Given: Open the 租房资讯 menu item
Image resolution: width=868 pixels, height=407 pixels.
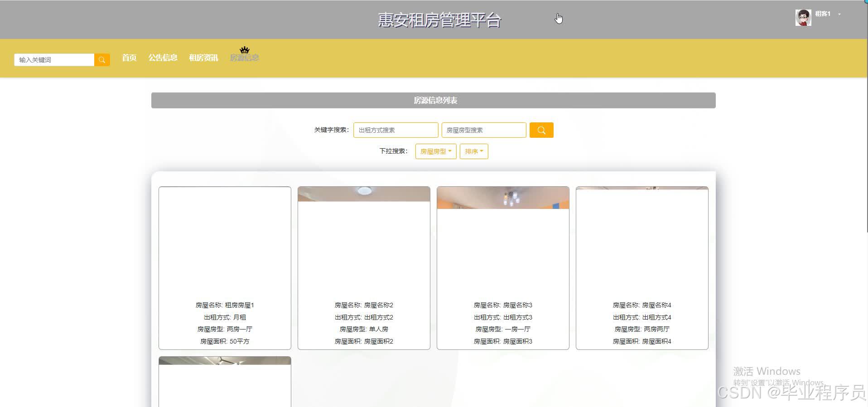Looking at the screenshot, I should pyautogui.click(x=203, y=58).
